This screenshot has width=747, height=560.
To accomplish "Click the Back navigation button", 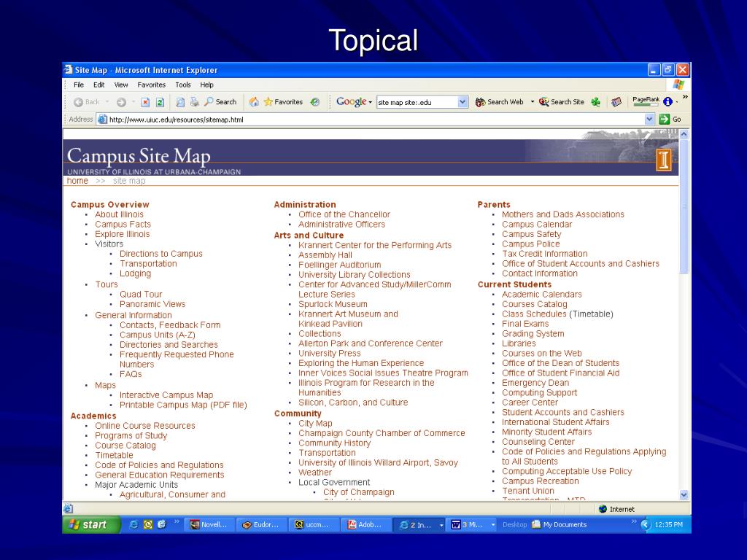I will [x=86, y=102].
